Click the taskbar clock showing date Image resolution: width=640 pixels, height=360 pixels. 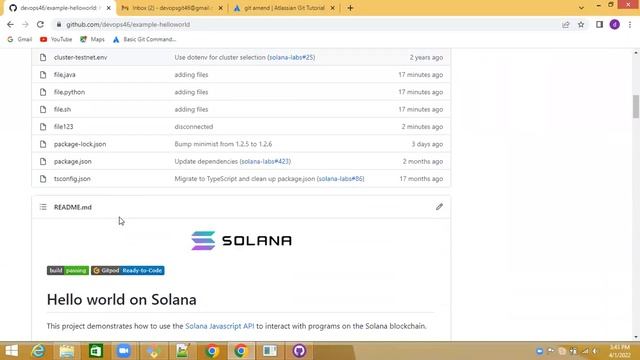[x=620, y=351]
